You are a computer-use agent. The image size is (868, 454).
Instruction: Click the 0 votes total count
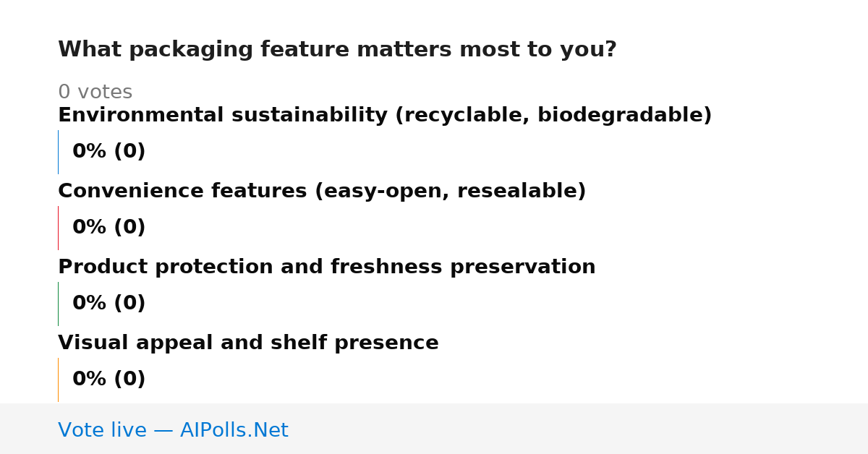(95, 93)
